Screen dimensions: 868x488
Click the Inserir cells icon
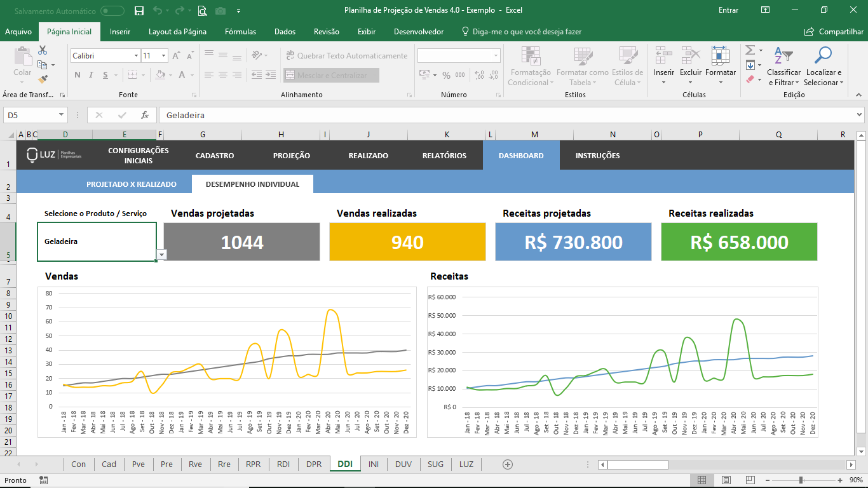coord(664,56)
